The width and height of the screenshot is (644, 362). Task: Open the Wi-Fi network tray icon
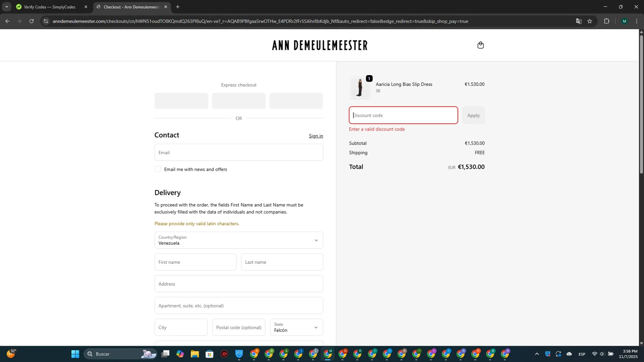coord(595,354)
